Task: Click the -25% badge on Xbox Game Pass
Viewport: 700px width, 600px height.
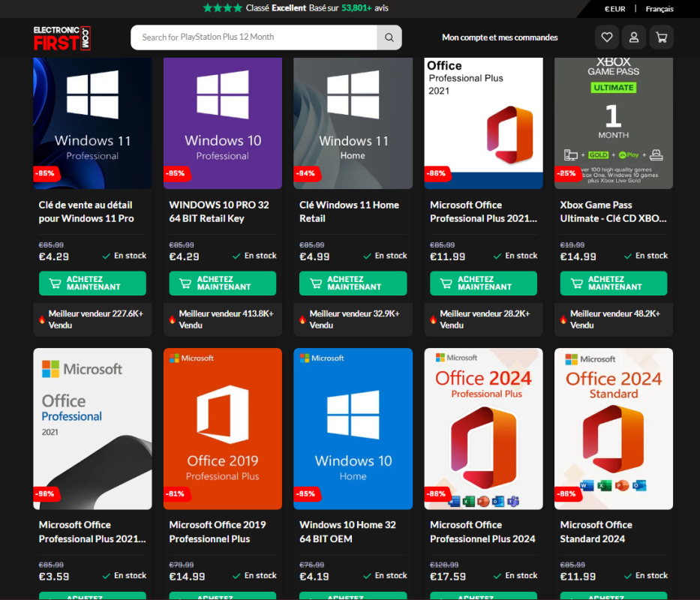Action: point(567,173)
